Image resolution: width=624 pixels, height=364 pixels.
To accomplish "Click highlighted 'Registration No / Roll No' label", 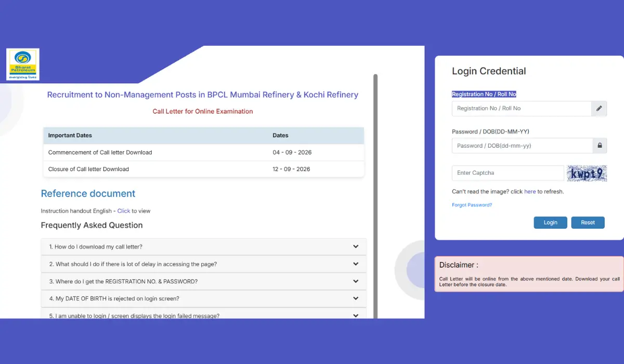I will [x=484, y=94].
